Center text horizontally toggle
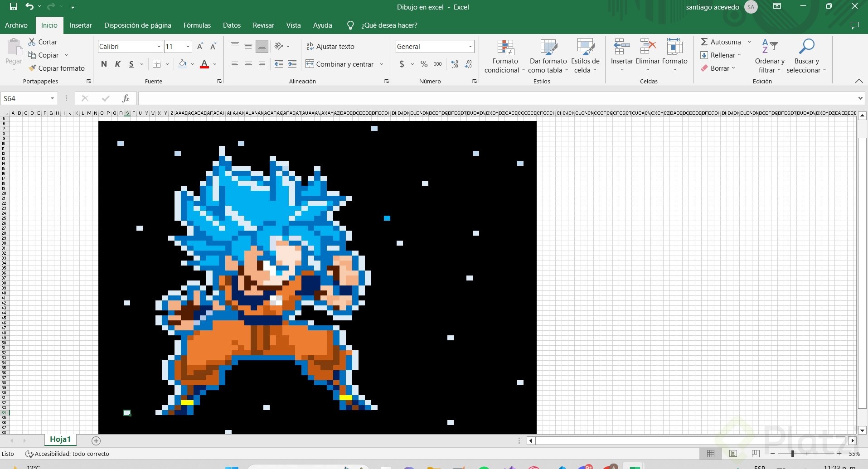 tap(248, 64)
